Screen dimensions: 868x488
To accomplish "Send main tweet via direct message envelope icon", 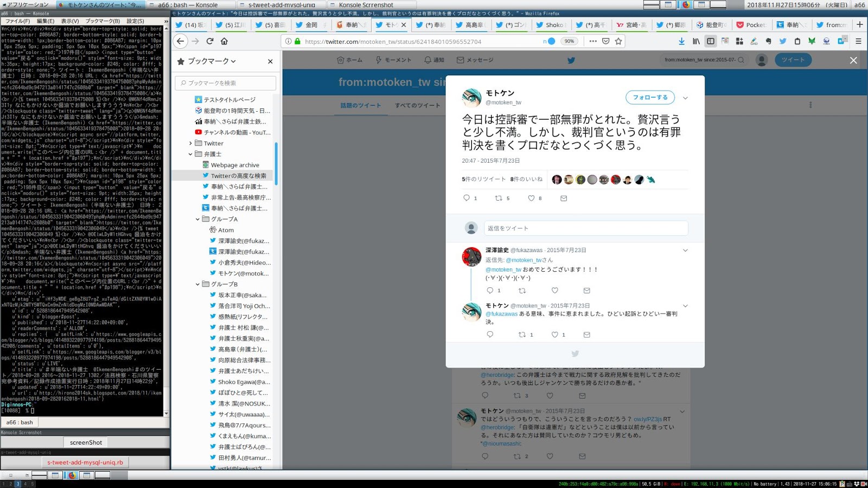I will coord(564,198).
